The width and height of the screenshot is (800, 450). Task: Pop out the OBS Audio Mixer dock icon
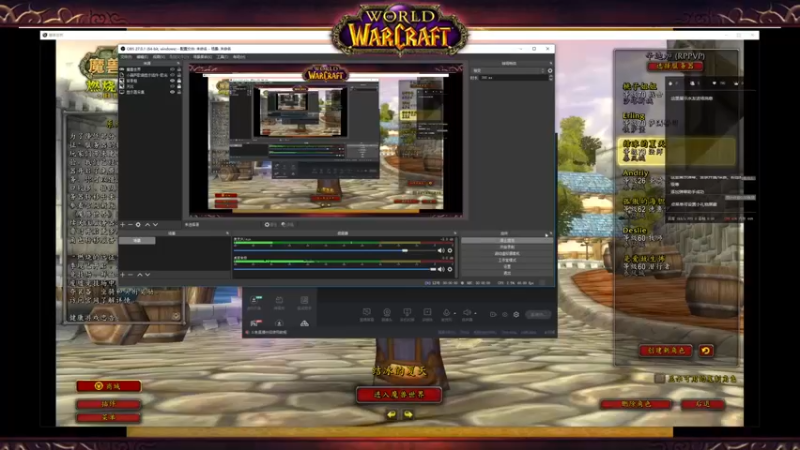[455, 233]
